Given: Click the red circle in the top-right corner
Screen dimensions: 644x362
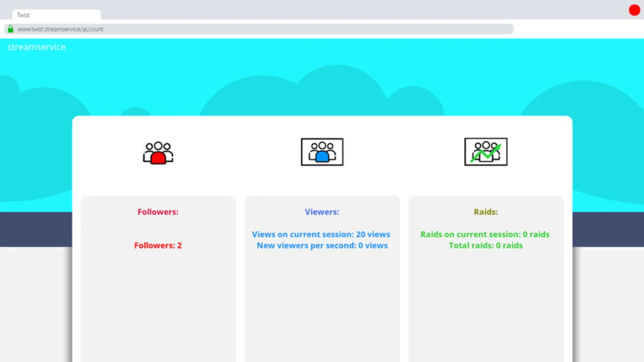Looking at the screenshot, I should (x=634, y=10).
